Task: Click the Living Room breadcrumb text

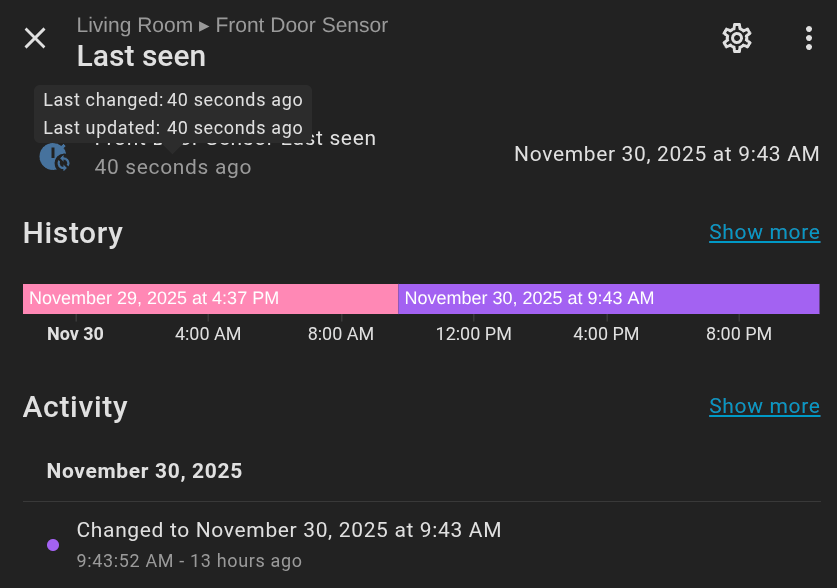Action: click(134, 25)
